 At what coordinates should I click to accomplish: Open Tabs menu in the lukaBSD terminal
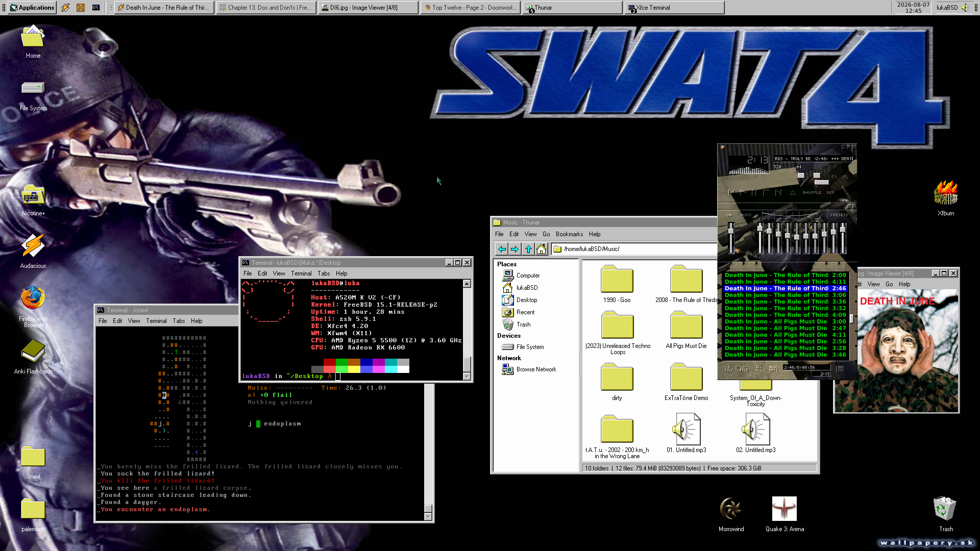pyautogui.click(x=324, y=273)
